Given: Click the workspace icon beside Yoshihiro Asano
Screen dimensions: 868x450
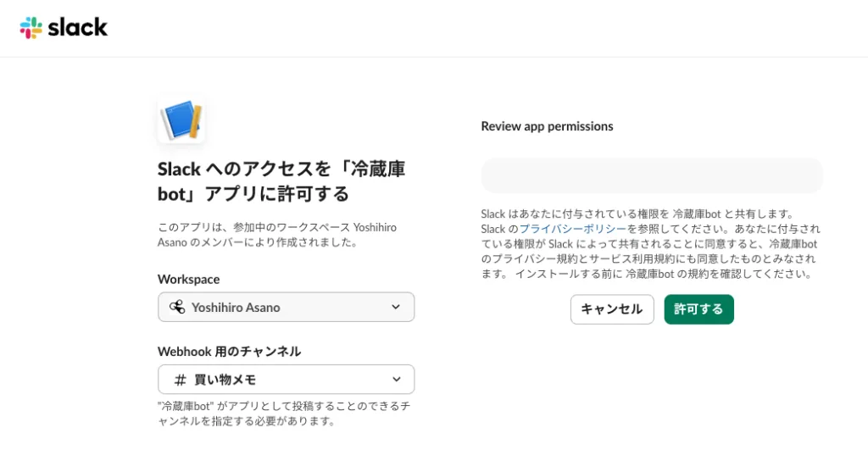Looking at the screenshot, I should [177, 307].
